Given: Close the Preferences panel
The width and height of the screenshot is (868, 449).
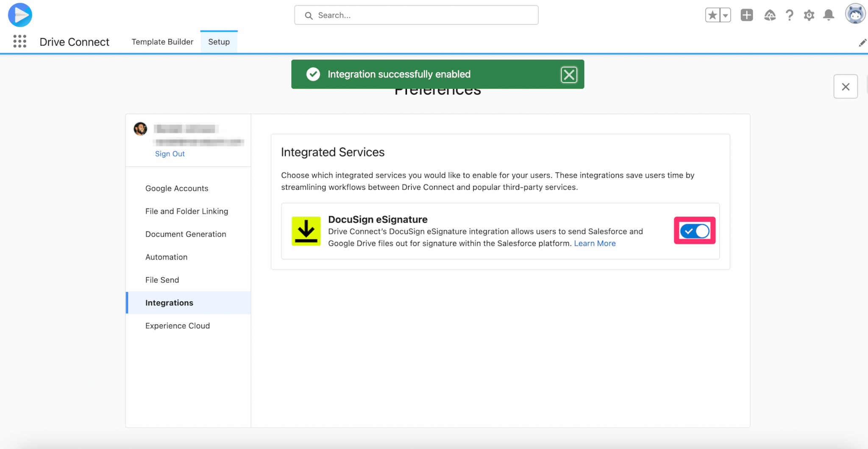Looking at the screenshot, I should [x=846, y=86].
